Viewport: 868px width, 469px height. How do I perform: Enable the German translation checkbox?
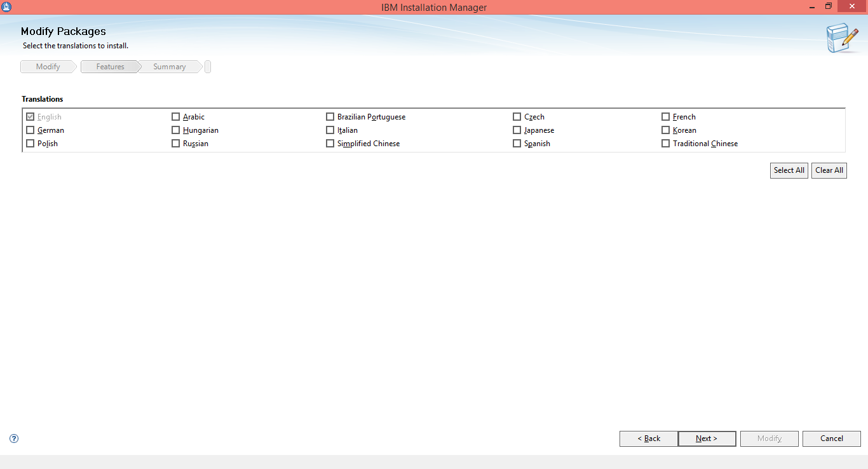(31, 130)
